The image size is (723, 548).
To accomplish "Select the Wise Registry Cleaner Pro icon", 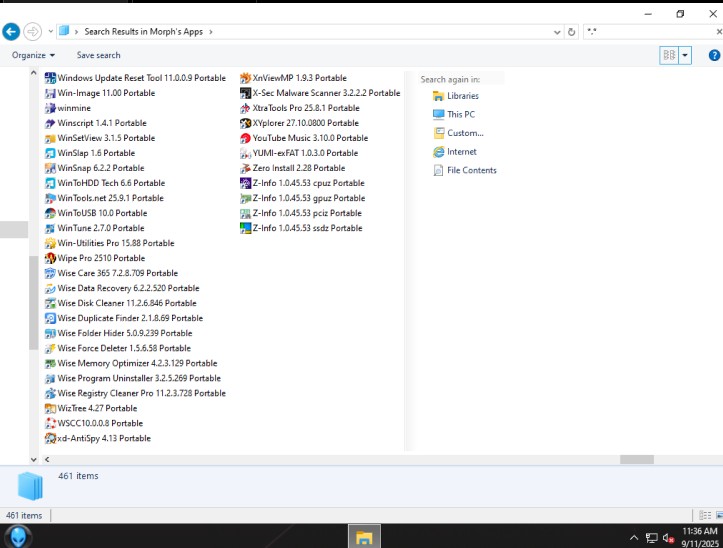I will [x=50, y=393].
